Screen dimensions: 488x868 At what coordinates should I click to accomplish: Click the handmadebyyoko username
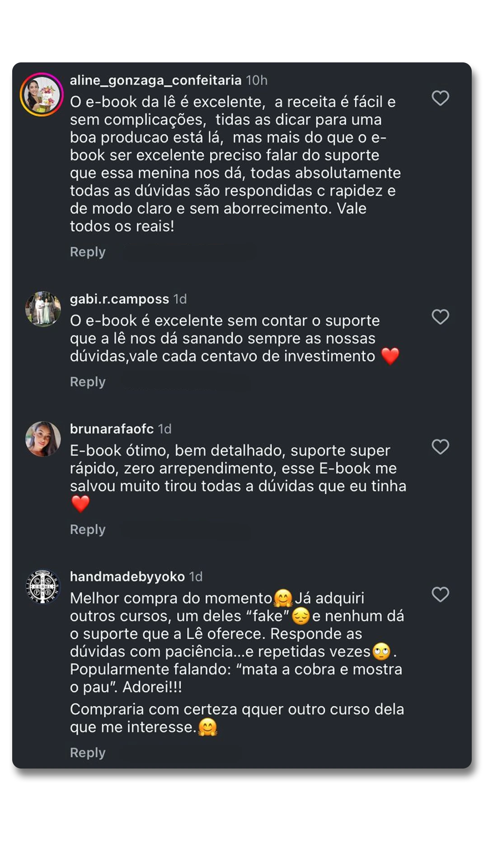click(127, 577)
